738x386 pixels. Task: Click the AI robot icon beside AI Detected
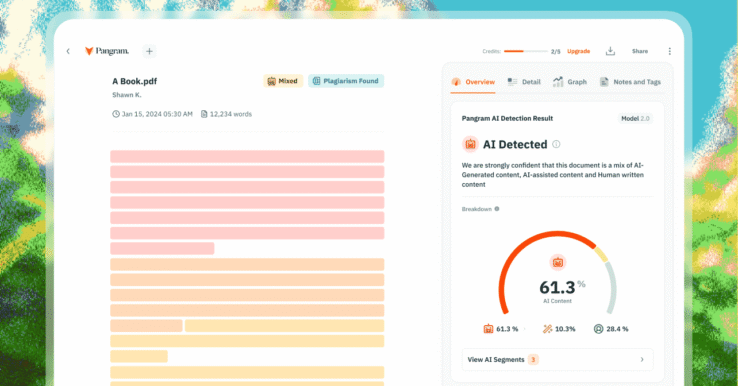click(x=470, y=145)
